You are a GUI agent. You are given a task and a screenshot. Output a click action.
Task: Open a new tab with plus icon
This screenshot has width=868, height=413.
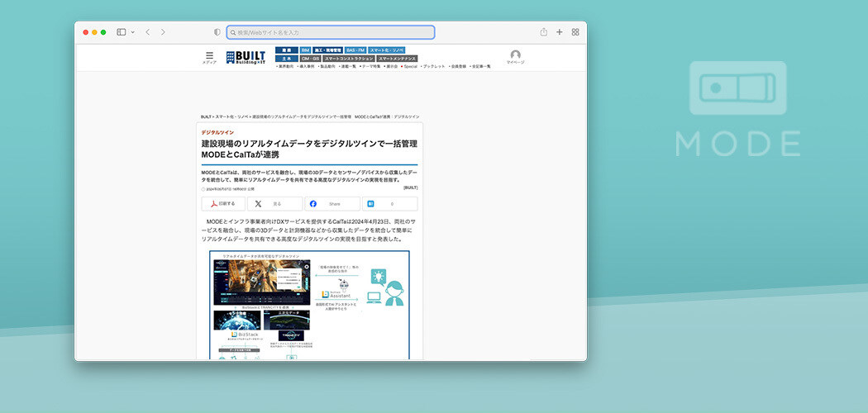click(x=560, y=32)
